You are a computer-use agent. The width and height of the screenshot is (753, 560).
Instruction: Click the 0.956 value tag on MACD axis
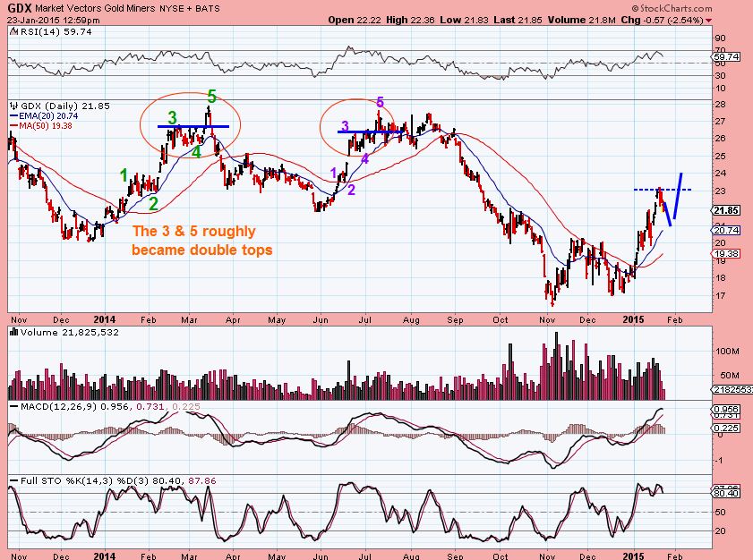[726, 410]
